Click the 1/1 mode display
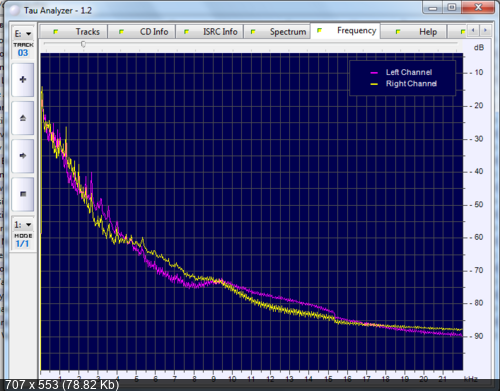500x391 pixels. click(x=22, y=244)
